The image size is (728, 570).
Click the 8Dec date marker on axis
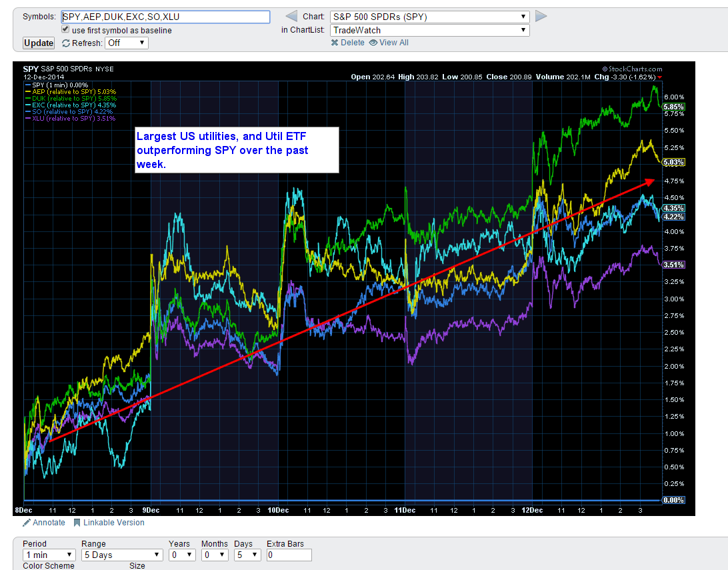coord(24,511)
